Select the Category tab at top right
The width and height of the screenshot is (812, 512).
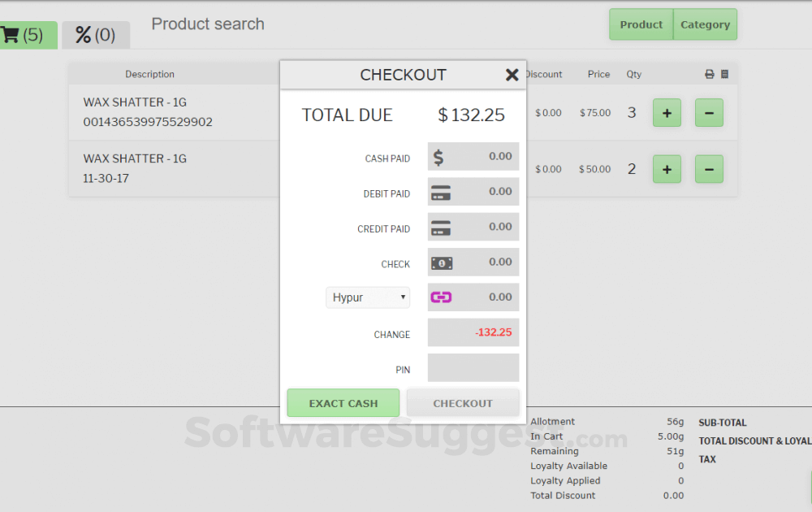click(705, 24)
